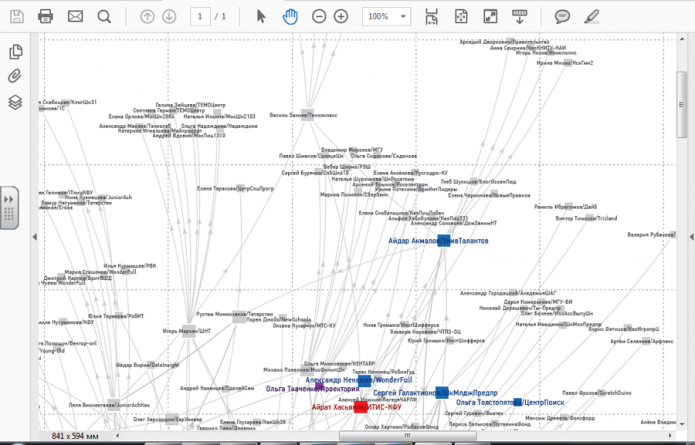Expand the left navigation pane arrow
This screenshot has width=695, height=445.
(x=34, y=237)
